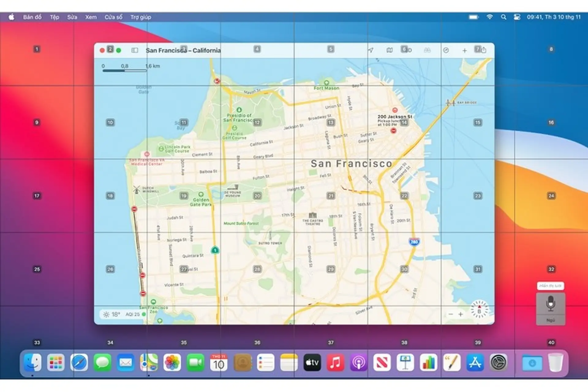Zoom in with the map plus button
This screenshot has height=392, width=588.
click(x=460, y=314)
